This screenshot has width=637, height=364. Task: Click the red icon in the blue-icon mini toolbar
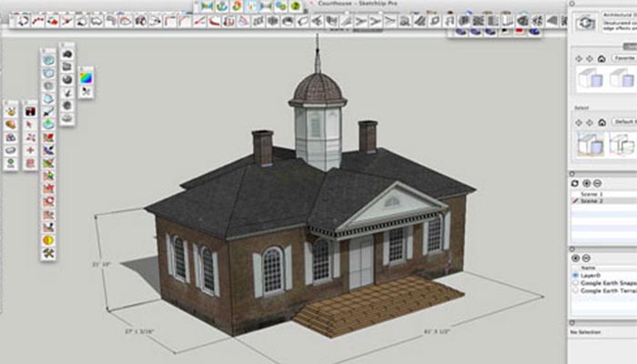click(520, 32)
